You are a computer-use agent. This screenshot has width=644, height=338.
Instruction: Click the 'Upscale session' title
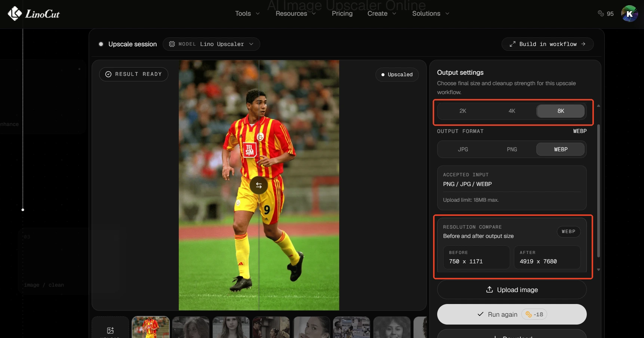(x=133, y=44)
